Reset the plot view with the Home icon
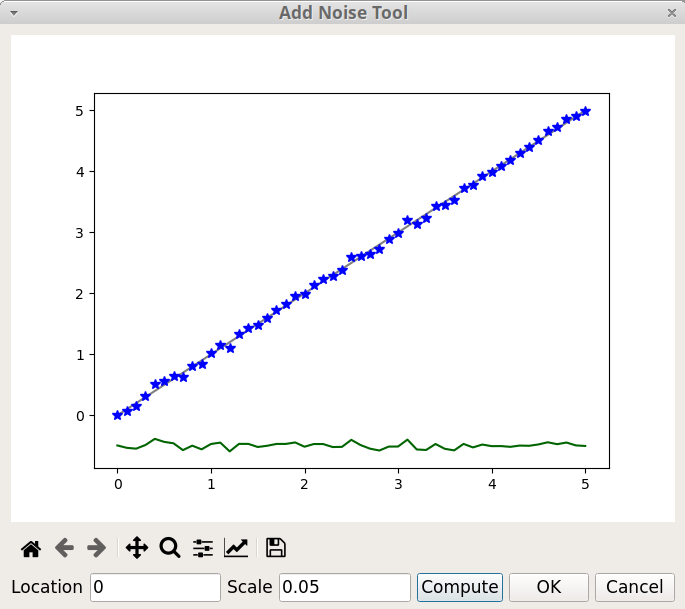 click(31, 548)
